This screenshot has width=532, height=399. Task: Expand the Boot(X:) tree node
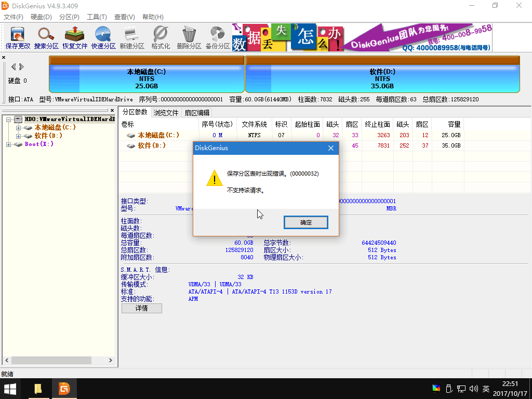pyautogui.click(x=8, y=144)
